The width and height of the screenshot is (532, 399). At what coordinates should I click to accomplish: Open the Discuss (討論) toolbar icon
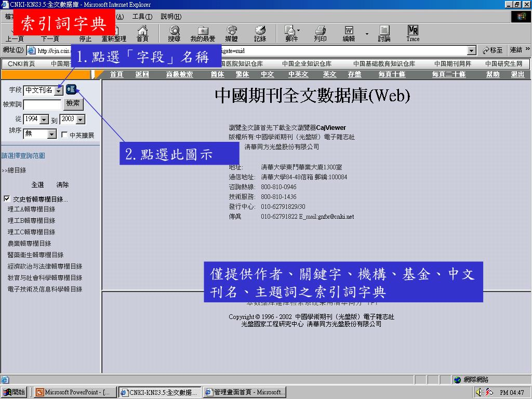(x=384, y=34)
